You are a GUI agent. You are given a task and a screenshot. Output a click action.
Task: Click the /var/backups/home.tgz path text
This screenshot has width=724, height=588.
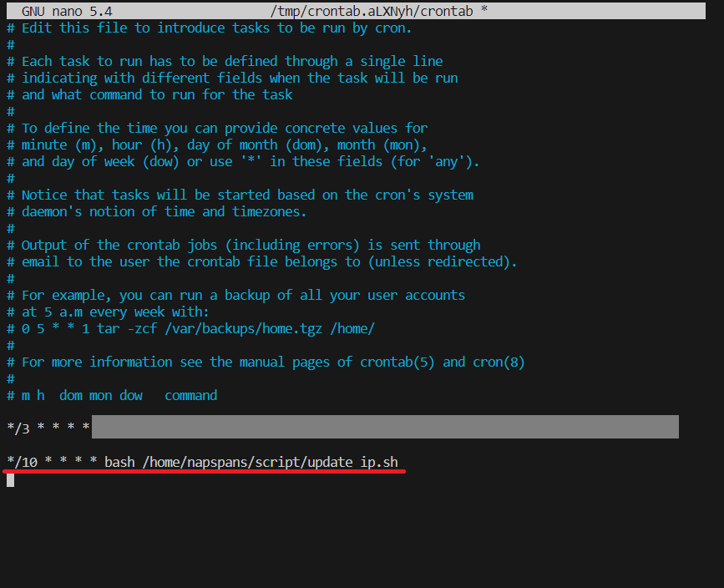[x=244, y=328]
